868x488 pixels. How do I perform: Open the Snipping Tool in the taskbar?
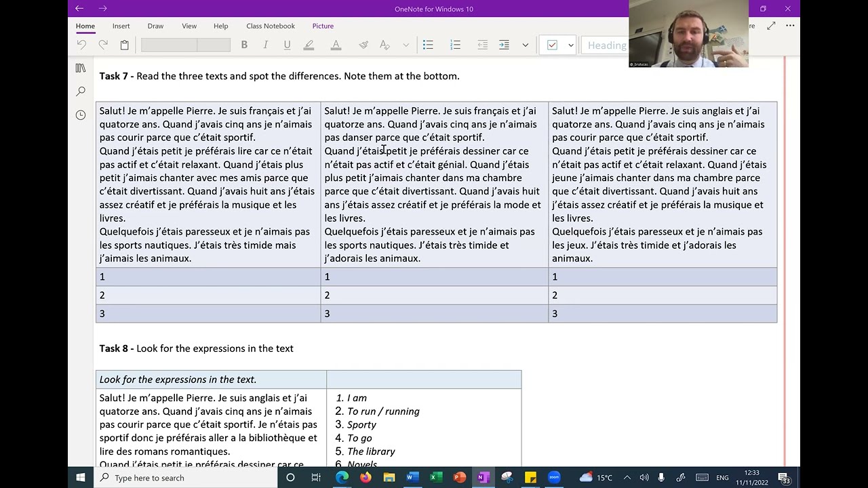point(507,478)
